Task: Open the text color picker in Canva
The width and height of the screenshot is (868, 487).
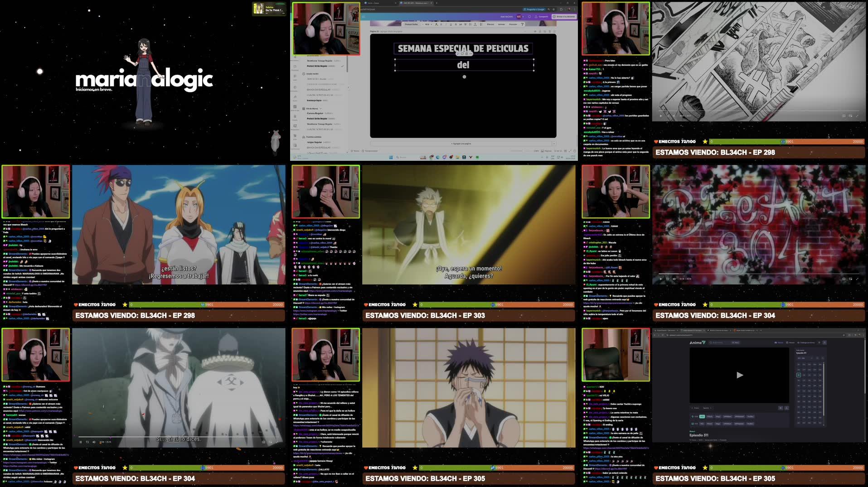Action: pyautogui.click(x=436, y=24)
